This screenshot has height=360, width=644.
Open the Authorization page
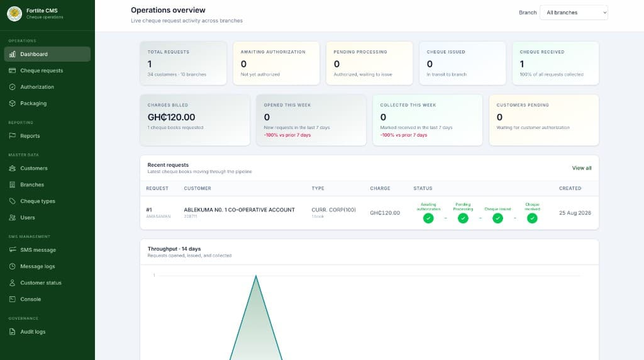pos(47,87)
